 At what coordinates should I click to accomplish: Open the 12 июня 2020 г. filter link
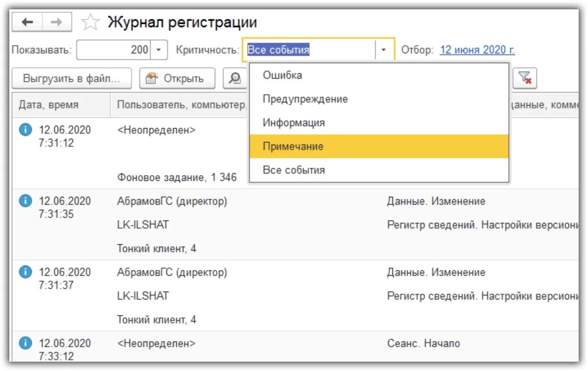(x=477, y=50)
